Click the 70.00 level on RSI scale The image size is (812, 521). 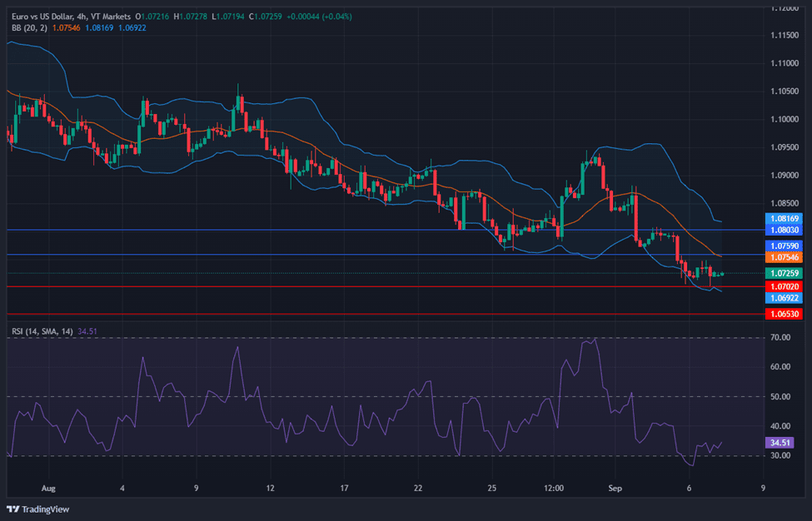(x=780, y=338)
